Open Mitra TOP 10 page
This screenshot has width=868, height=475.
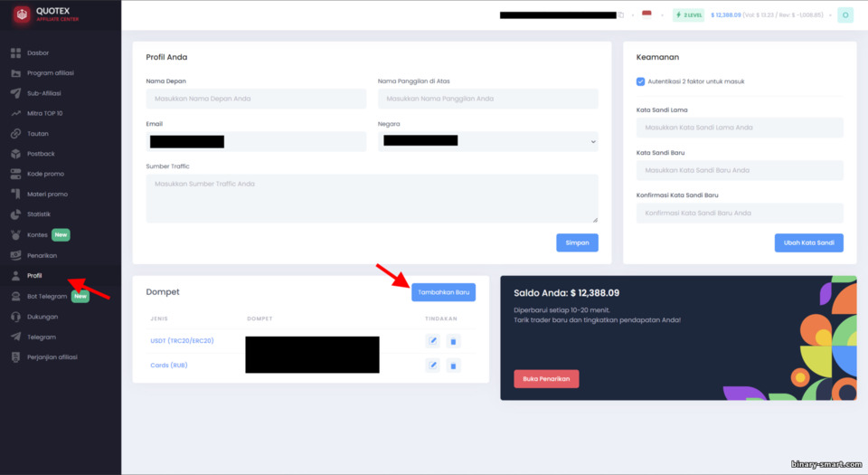coord(45,113)
